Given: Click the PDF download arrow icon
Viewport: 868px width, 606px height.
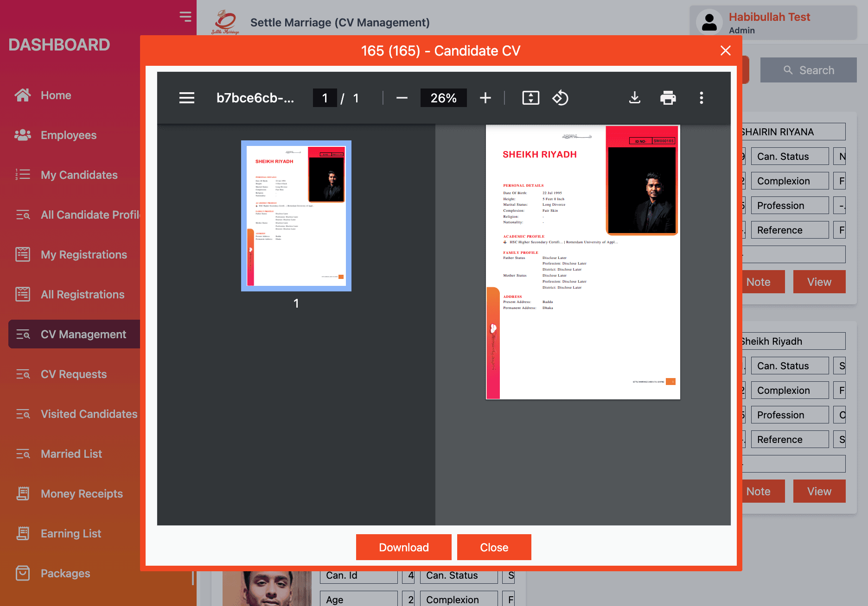Looking at the screenshot, I should (x=634, y=98).
